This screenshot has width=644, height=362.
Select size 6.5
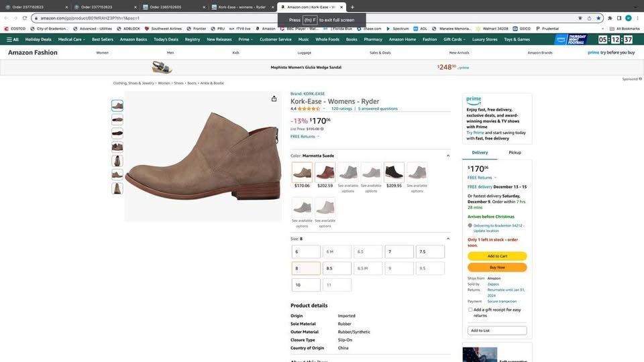click(x=368, y=251)
